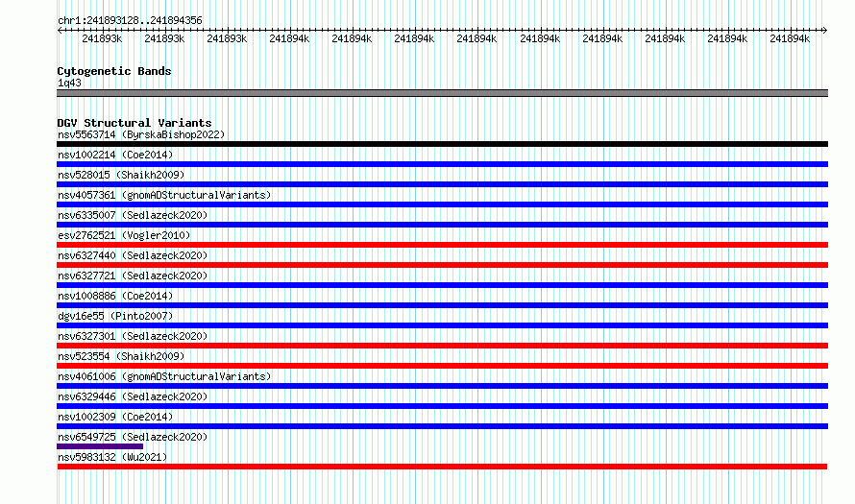Screen dimensions: 855x504
Task: Click the gray 1q43 cytogenetic band
Action: (442, 93)
